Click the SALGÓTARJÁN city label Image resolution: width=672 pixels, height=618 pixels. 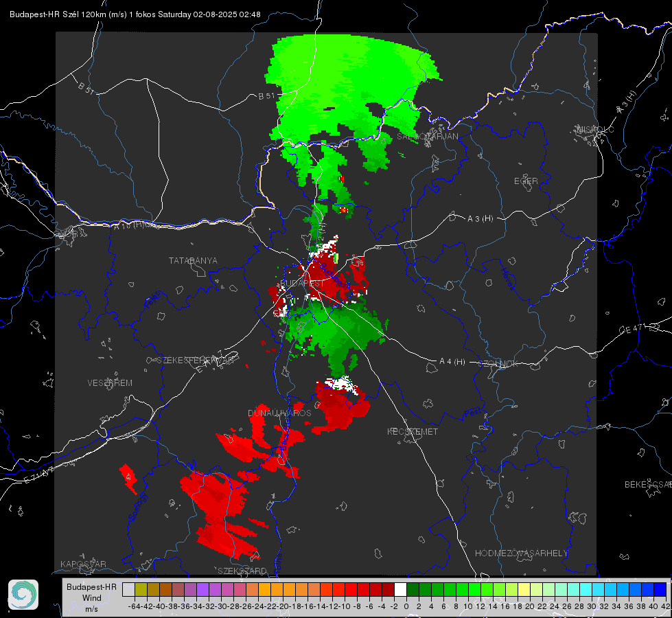[x=427, y=137]
